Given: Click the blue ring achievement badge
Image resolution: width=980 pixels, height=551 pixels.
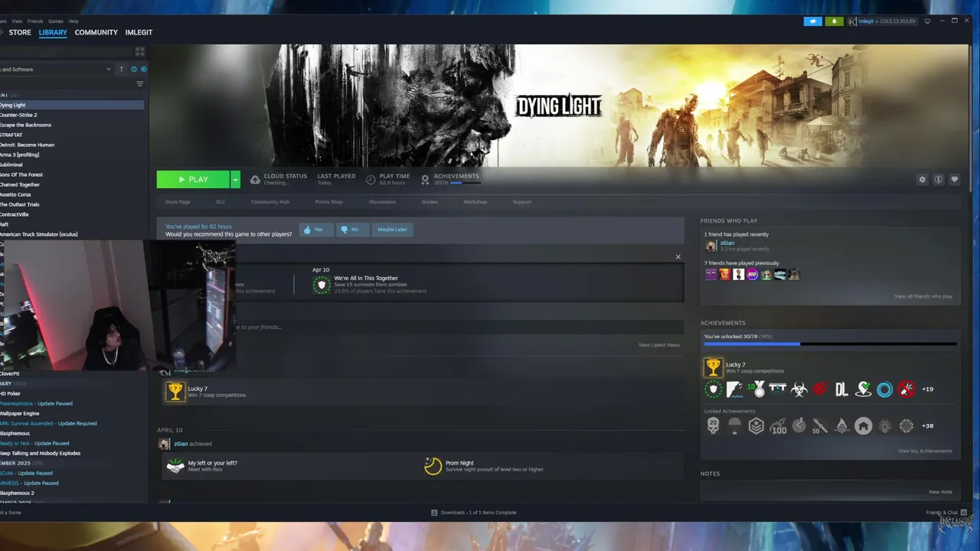Looking at the screenshot, I should pyautogui.click(x=884, y=390).
